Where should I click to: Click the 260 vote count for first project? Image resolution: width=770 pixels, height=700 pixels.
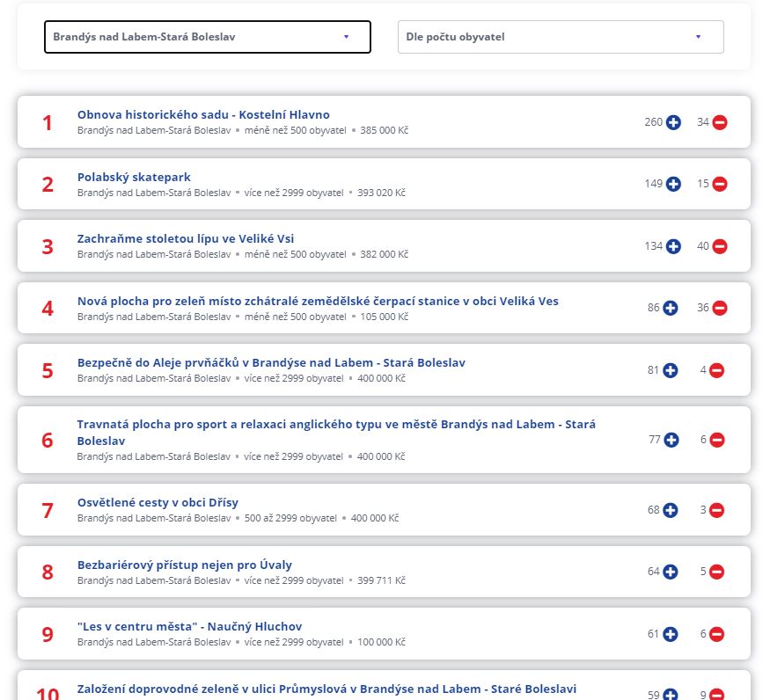click(x=654, y=122)
